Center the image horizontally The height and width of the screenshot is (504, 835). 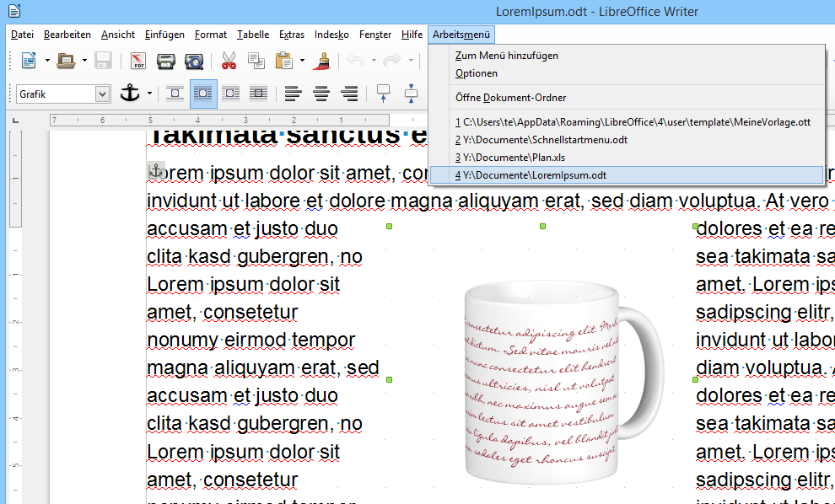pos(321,94)
